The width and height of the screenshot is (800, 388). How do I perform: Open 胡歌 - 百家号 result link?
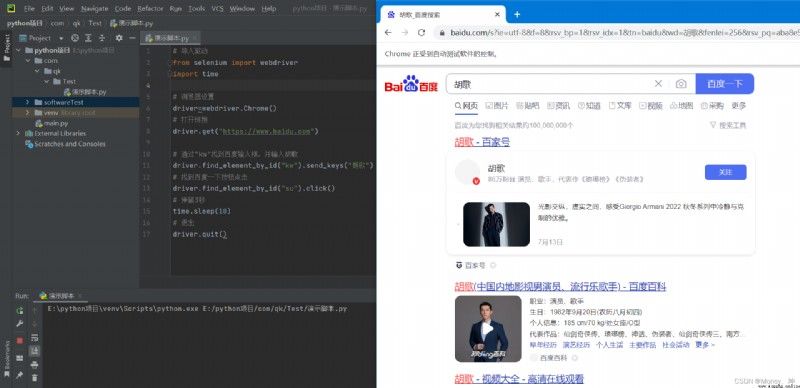pyautogui.click(x=482, y=142)
